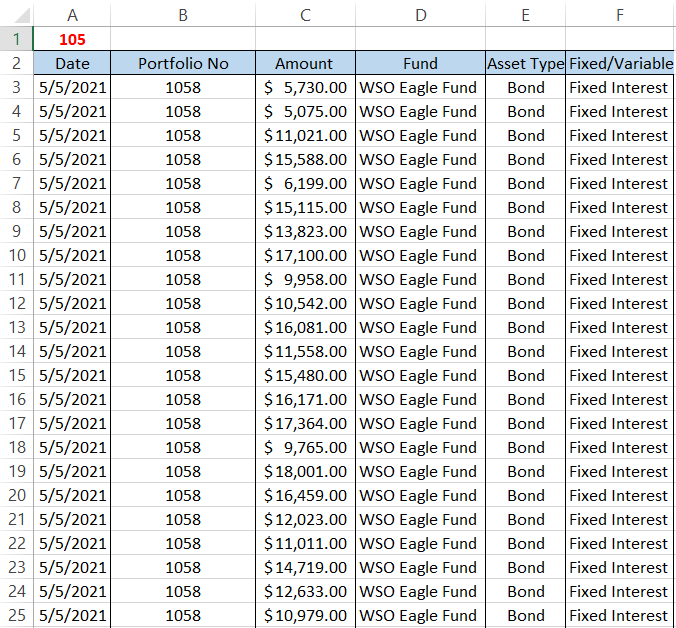Select the Portfolio No header cell
676x628 pixels.
click(183, 63)
